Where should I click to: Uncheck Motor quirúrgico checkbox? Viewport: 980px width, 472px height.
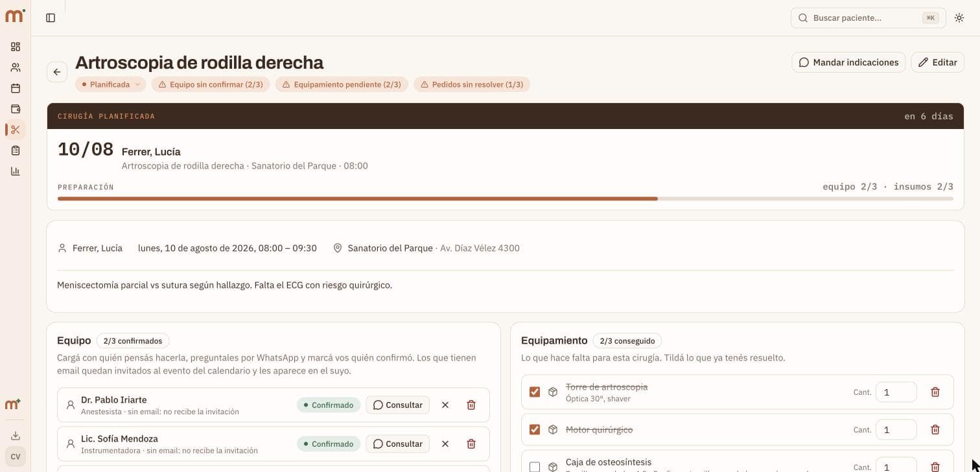point(535,430)
